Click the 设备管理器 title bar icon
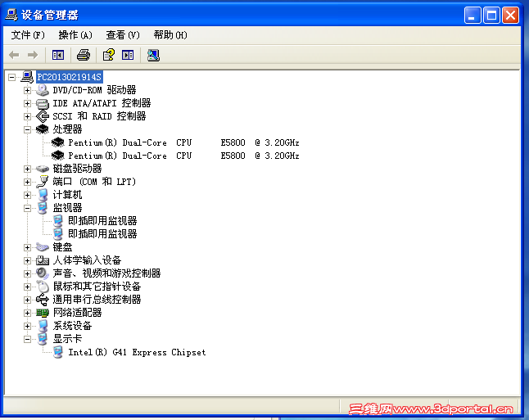Screen dimensions: 529x420 click(11, 15)
